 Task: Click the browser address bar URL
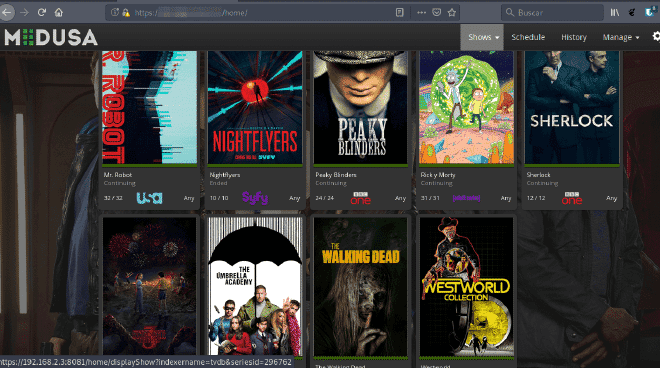point(191,13)
